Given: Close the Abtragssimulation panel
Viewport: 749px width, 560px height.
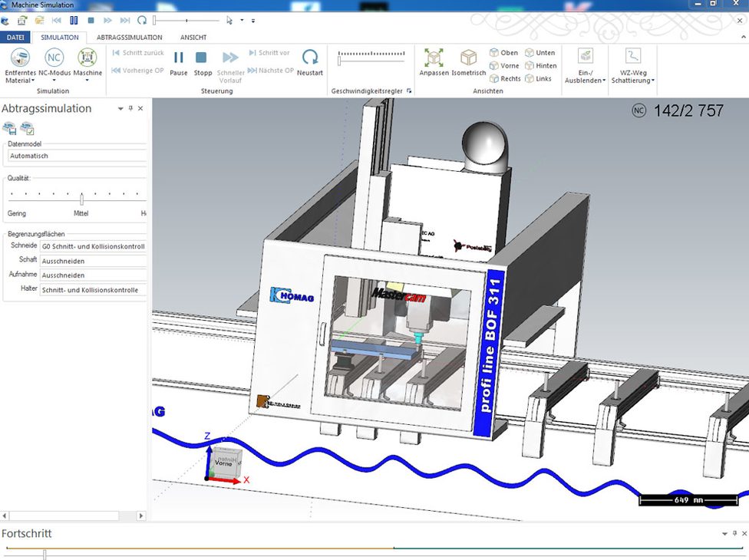Looking at the screenshot, I should [x=140, y=108].
